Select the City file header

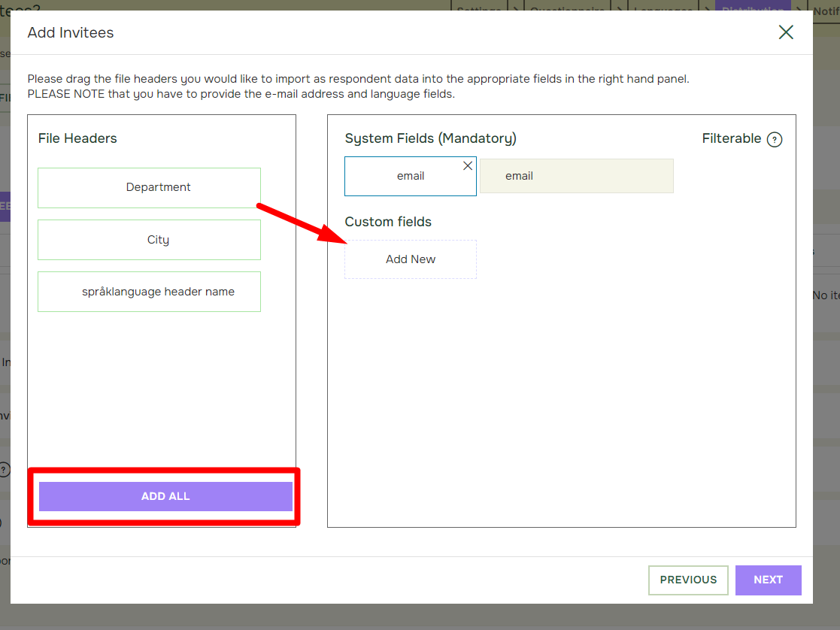click(x=150, y=240)
